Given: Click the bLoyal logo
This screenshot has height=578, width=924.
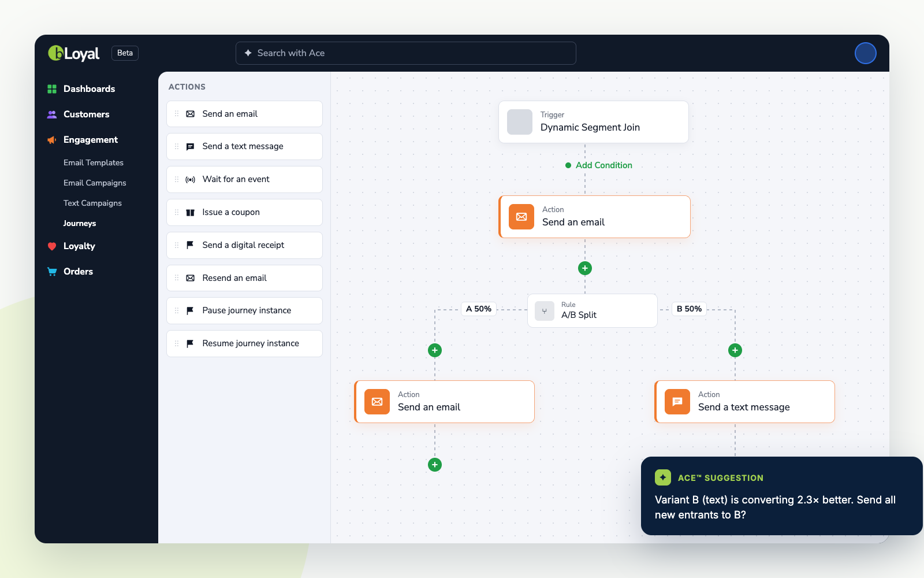Looking at the screenshot, I should pos(74,53).
